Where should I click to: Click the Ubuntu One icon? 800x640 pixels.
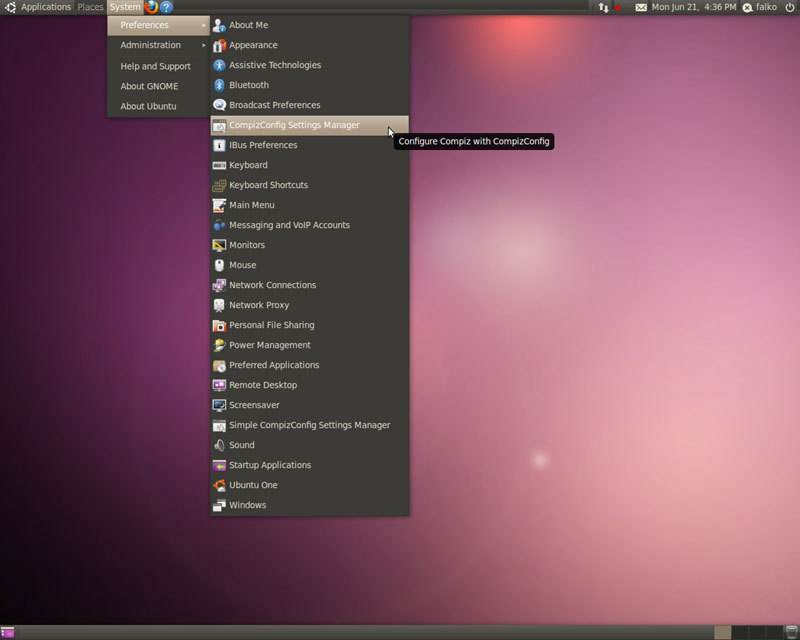coord(219,485)
